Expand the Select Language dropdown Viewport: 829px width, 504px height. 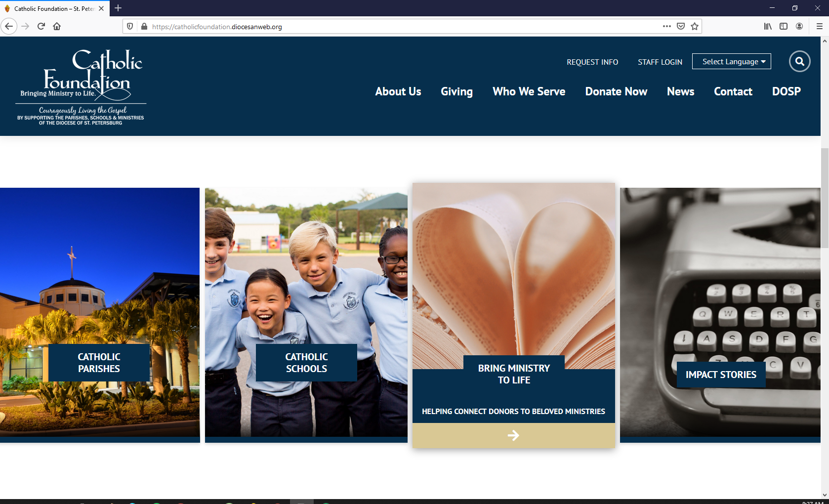pyautogui.click(x=731, y=62)
